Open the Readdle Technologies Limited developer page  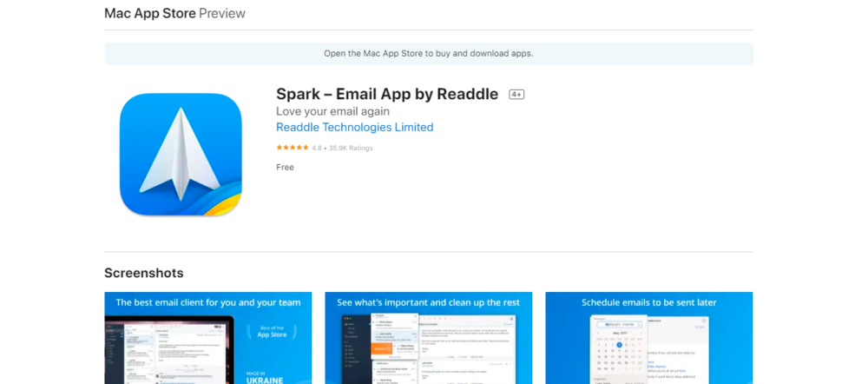coord(354,128)
